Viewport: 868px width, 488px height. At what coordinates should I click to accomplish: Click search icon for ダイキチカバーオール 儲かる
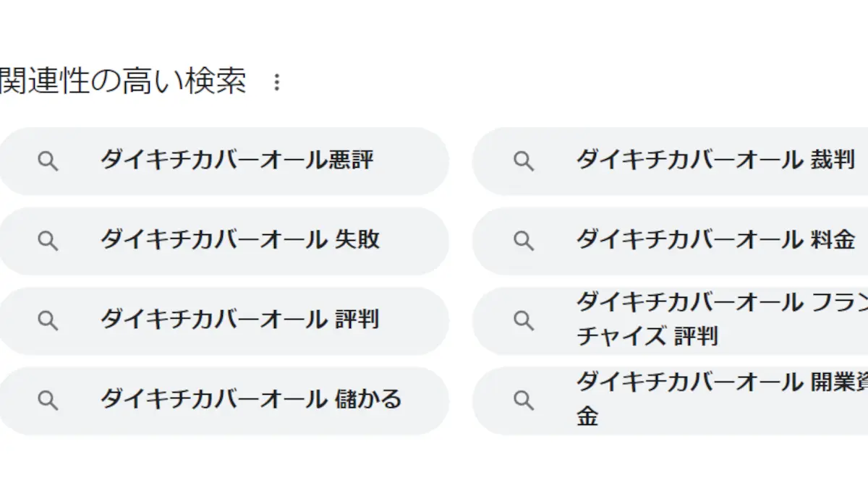coord(48,400)
